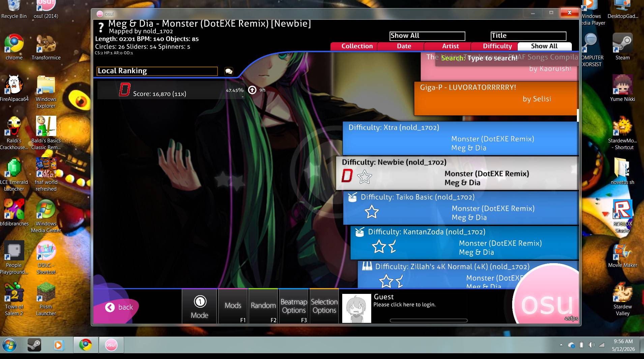Click the Guest avatar thumbnail
This screenshot has height=359, width=644.
tap(356, 308)
